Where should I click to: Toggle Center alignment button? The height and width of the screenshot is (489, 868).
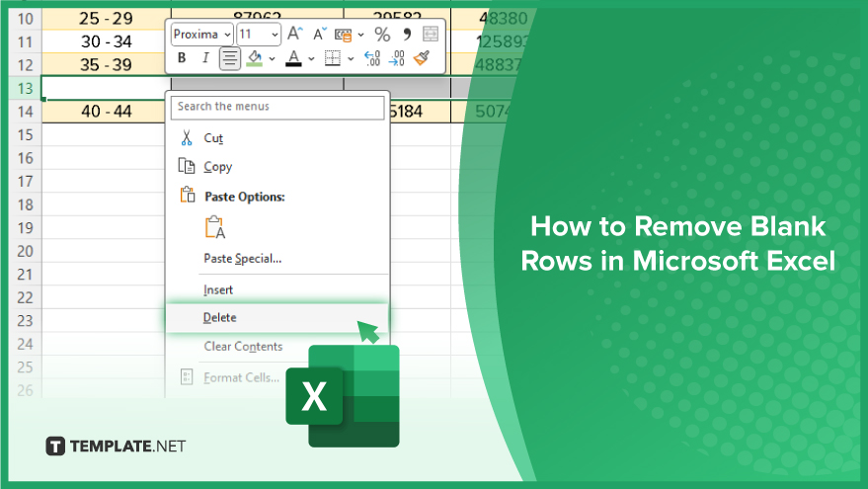coord(230,58)
